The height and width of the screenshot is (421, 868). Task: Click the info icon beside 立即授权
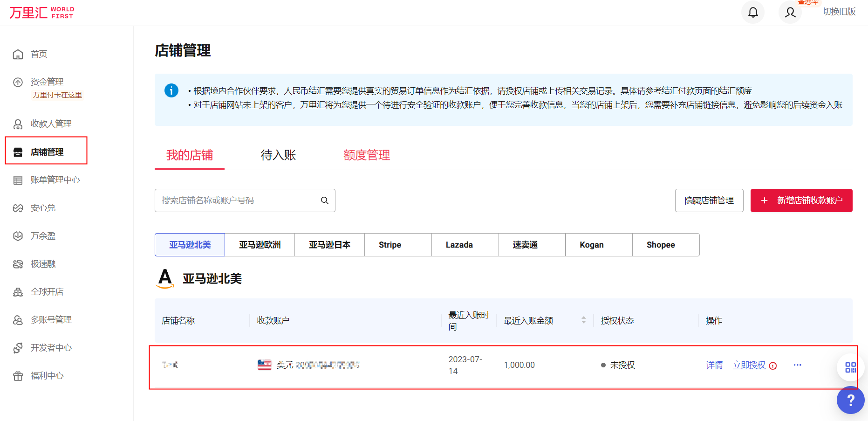(773, 366)
